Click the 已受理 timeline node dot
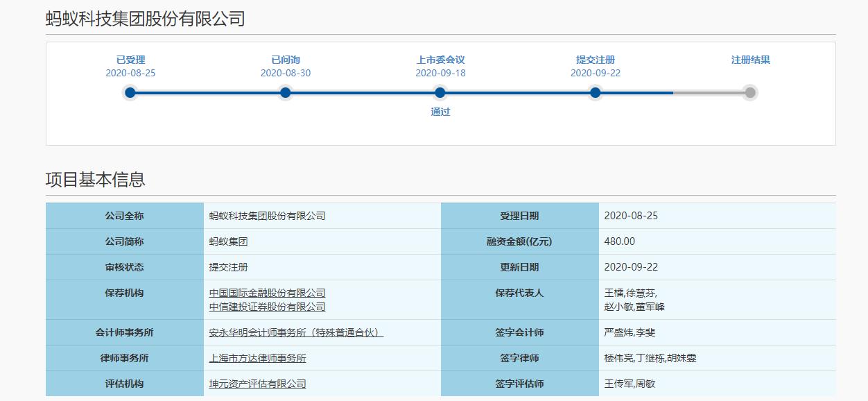 coord(130,93)
